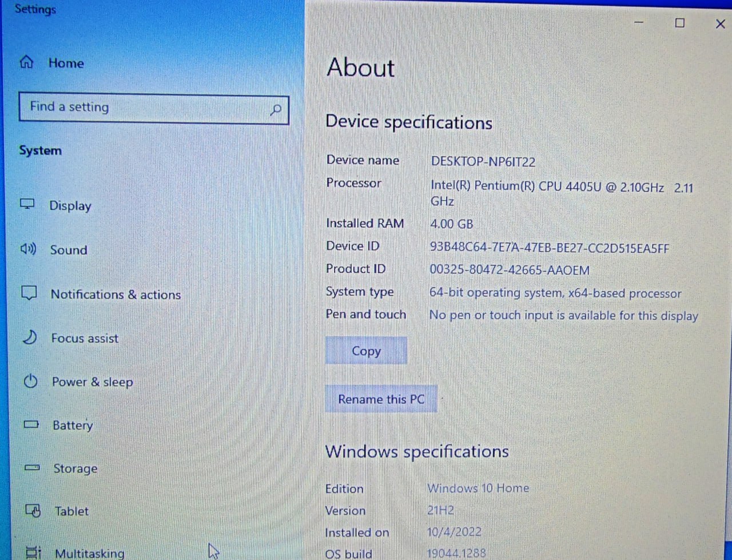
Task: Open Home from the home icon
Action: click(26, 62)
